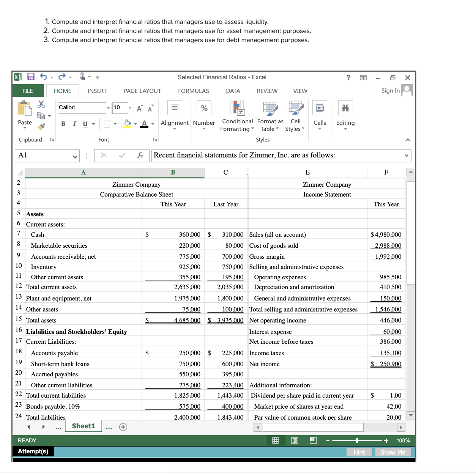Click the Show Me button
Image resolution: width=476 pixels, height=475 pixels.
click(393, 452)
